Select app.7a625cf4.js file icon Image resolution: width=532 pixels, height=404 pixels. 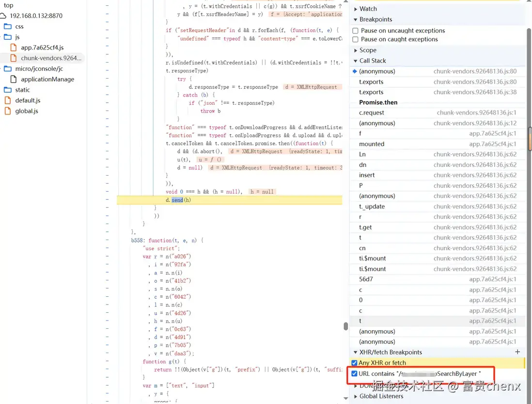(x=14, y=48)
